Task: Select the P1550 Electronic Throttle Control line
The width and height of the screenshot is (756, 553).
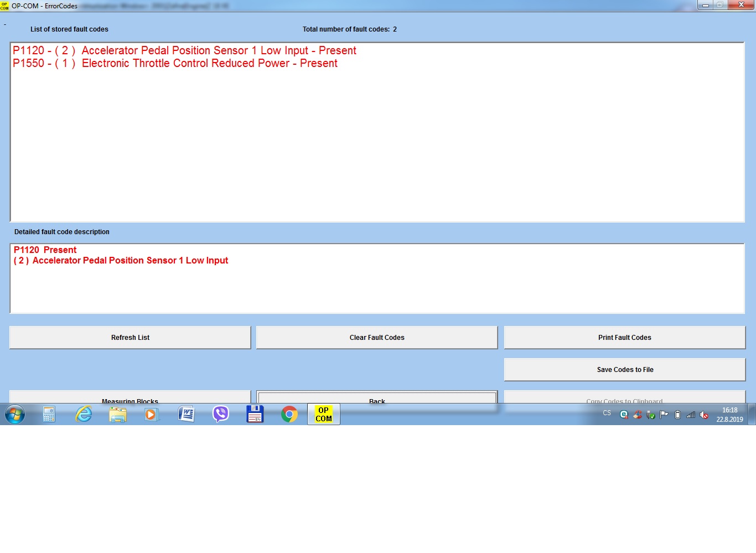Action: [x=175, y=64]
